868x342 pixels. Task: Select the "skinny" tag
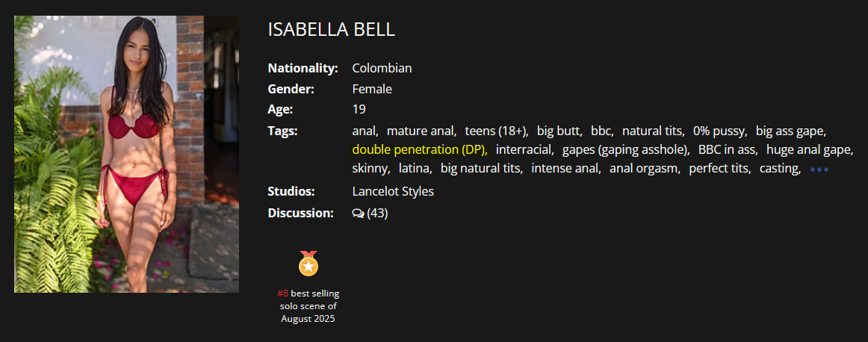(x=369, y=169)
